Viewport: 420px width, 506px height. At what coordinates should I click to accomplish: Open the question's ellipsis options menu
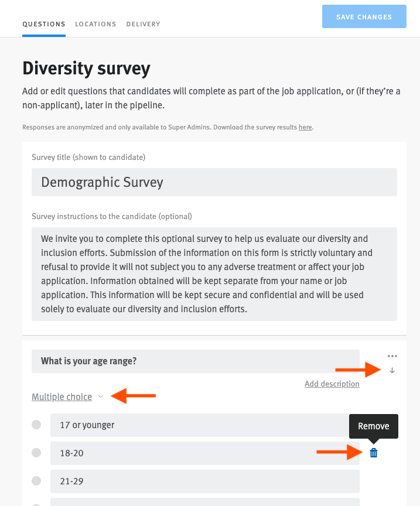coord(392,355)
